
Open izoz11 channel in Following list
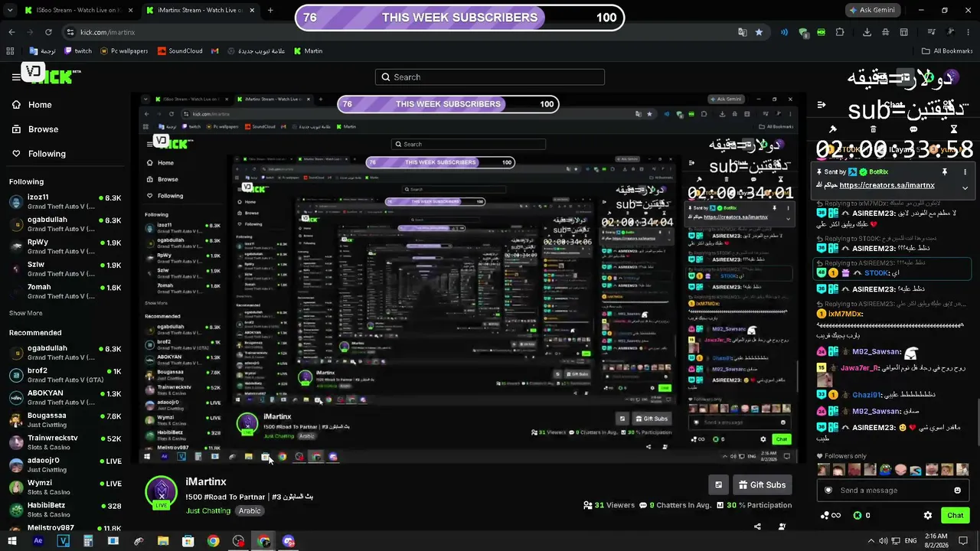(66, 202)
